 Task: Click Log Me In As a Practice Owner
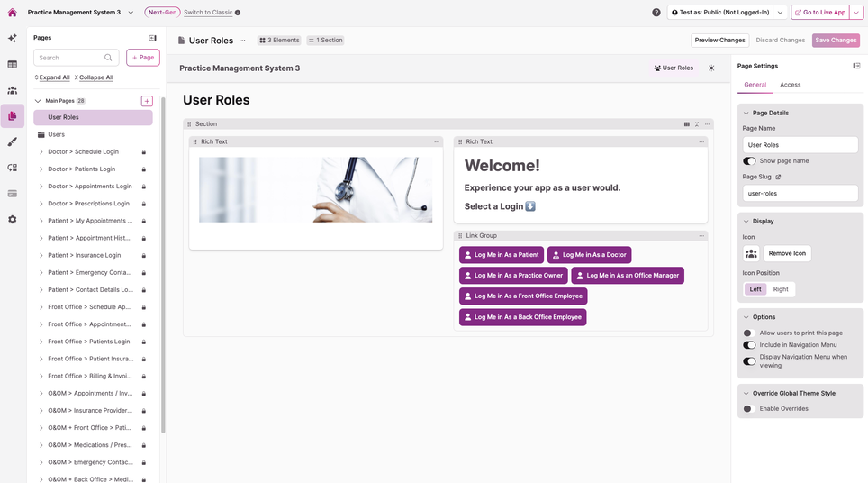(513, 275)
